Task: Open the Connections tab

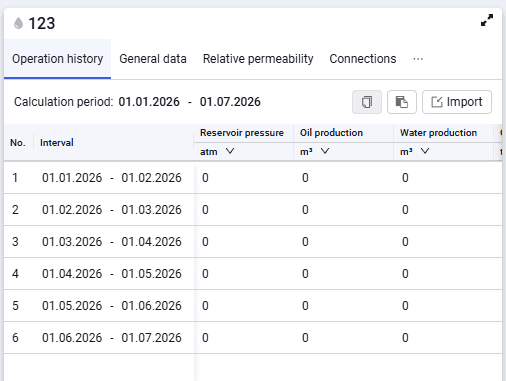Action: 363,59
